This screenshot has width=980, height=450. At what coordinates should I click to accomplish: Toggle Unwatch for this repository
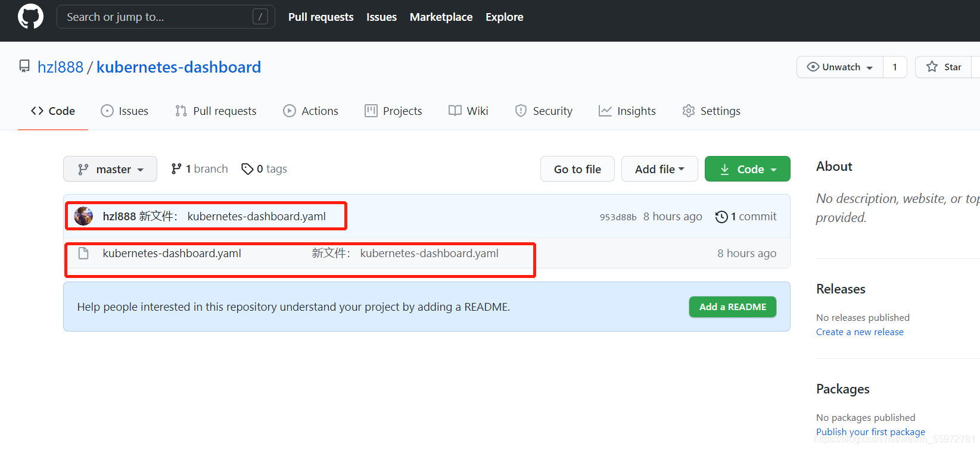[840, 67]
